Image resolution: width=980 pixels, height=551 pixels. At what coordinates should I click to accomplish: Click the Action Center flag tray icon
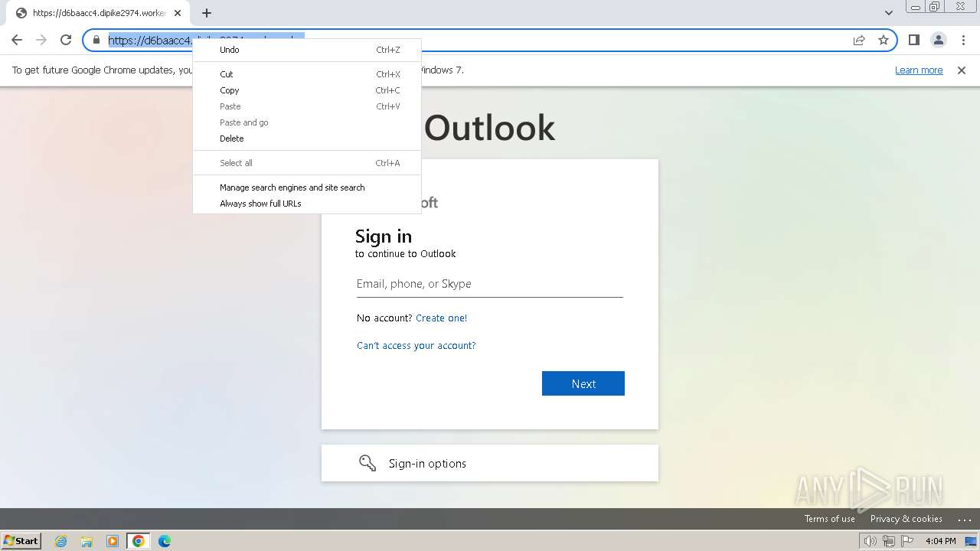tap(907, 541)
